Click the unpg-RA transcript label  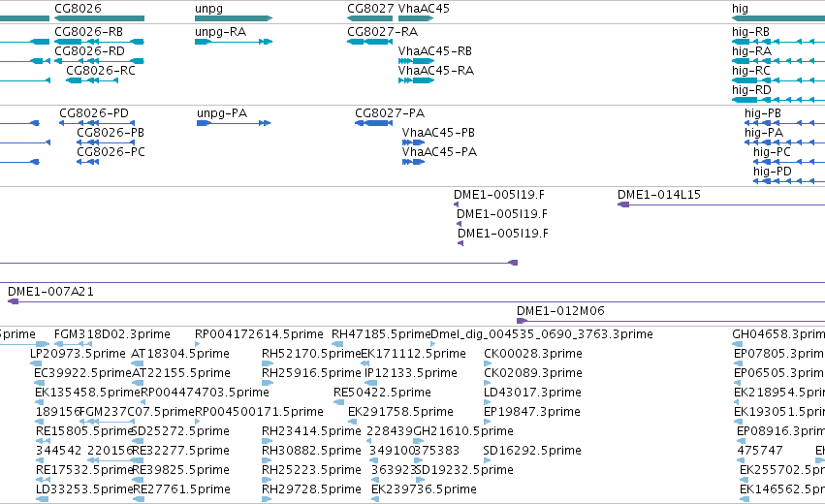pos(220,32)
